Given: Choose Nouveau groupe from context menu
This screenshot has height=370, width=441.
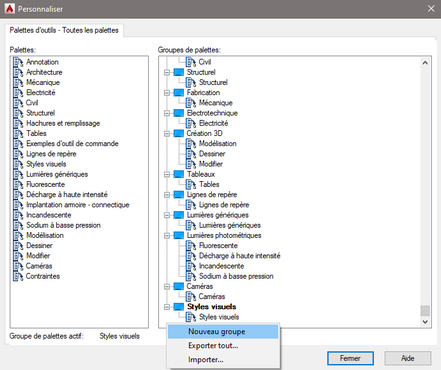Looking at the screenshot, I should pos(223,332).
